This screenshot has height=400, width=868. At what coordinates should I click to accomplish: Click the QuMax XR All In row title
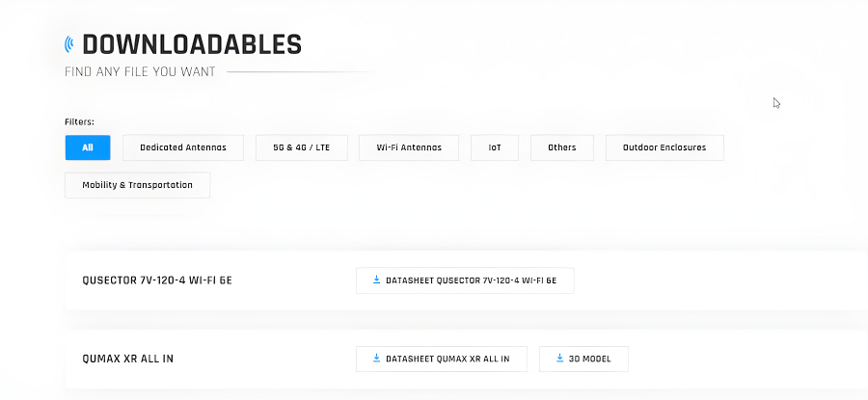pos(128,359)
